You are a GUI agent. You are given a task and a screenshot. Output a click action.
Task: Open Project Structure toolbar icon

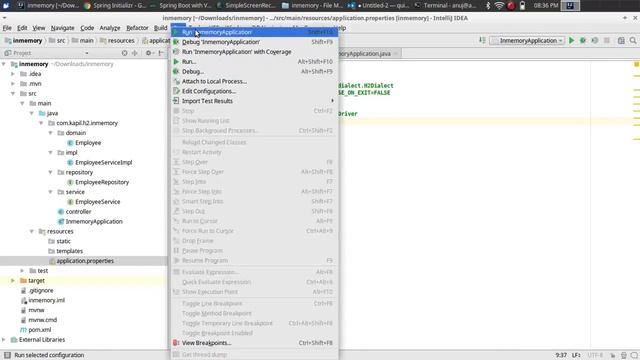pyautogui.click(x=621, y=40)
